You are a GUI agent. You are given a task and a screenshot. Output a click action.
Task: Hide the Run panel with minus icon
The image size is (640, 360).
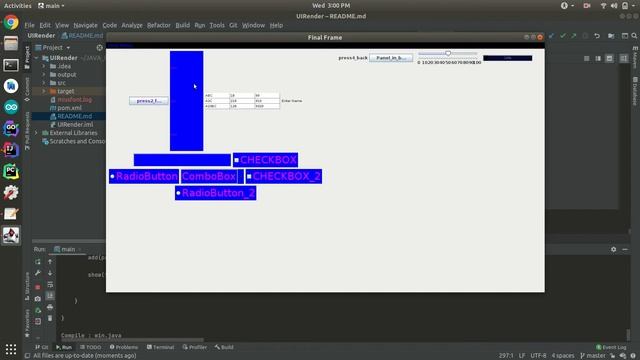625,249
